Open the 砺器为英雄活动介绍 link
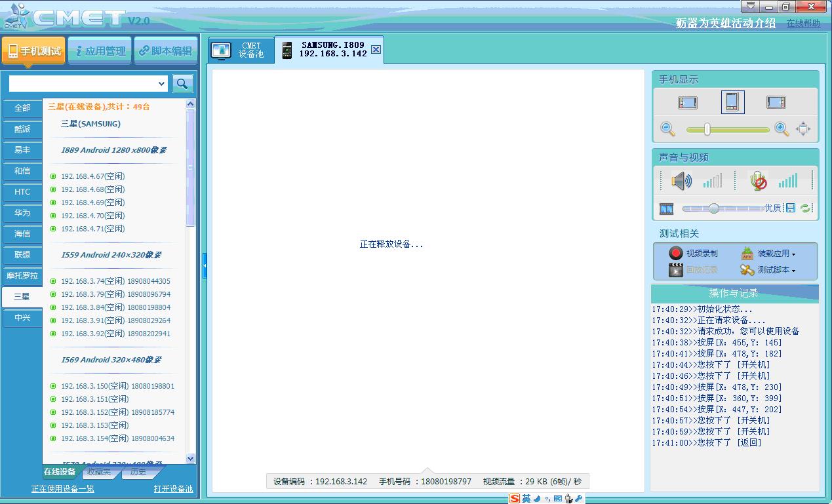This screenshot has height=504, width=832. tap(726, 23)
